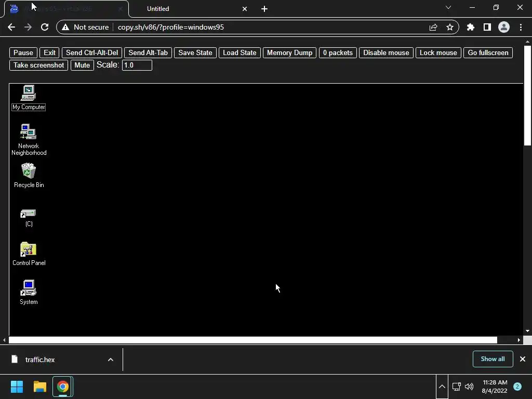532x399 pixels.
Task: Open the network tray icon
Action: [456, 387]
